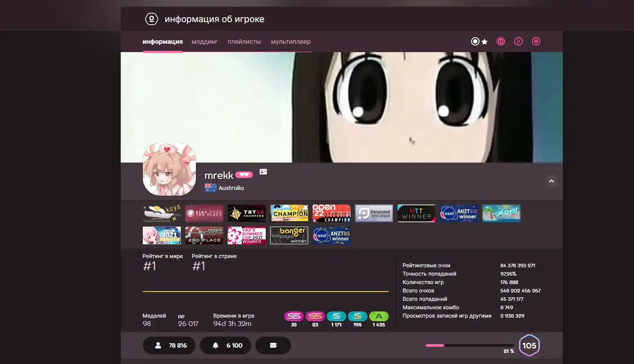Click the SS rank icon with count 35
This screenshot has height=364, width=634.
pos(294,316)
